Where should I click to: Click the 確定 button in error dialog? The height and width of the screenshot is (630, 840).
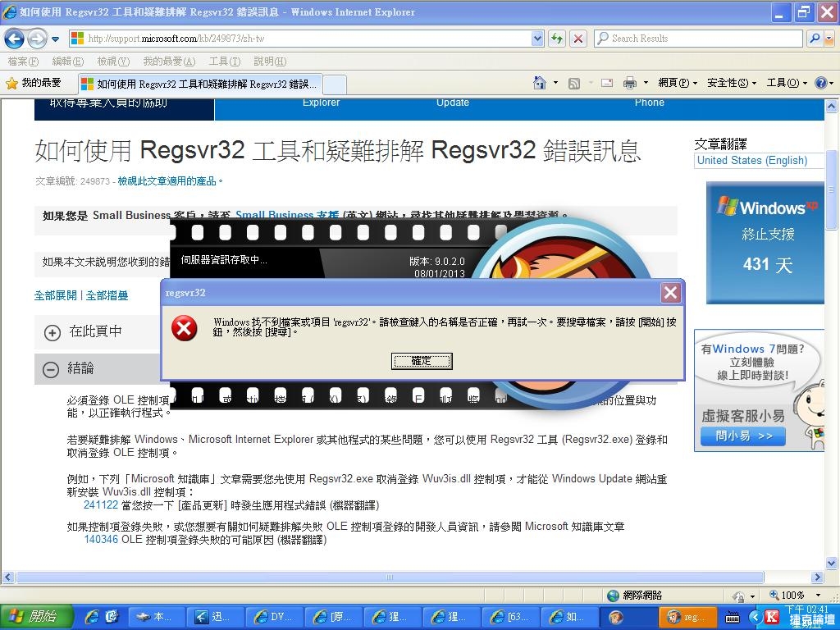click(422, 361)
